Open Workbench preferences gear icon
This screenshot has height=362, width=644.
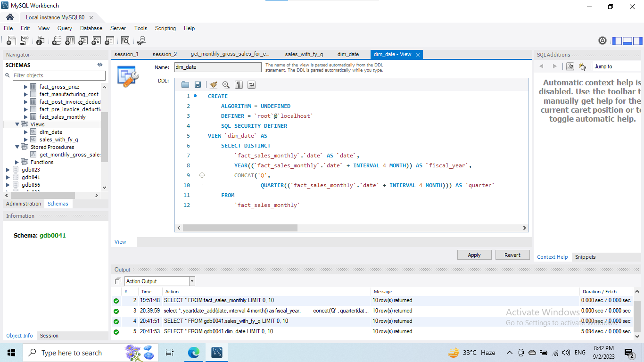coord(603,41)
